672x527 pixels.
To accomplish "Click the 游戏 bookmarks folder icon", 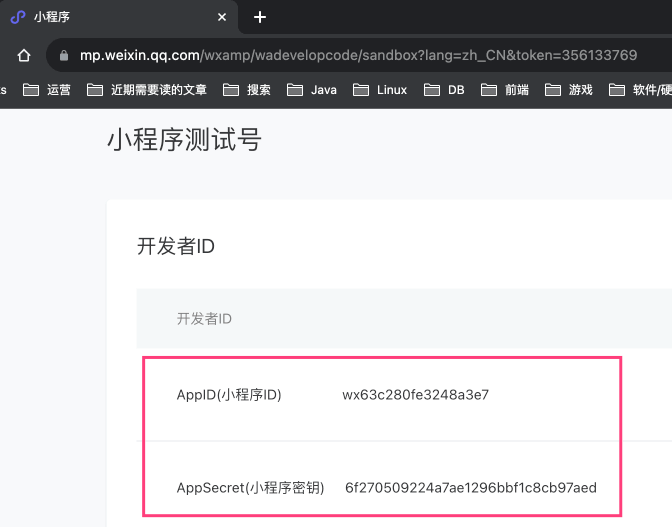I will pyautogui.click(x=553, y=90).
